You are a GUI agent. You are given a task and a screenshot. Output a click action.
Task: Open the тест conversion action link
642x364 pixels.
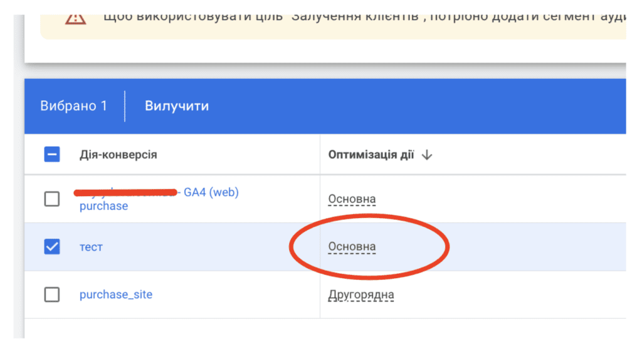91,247
